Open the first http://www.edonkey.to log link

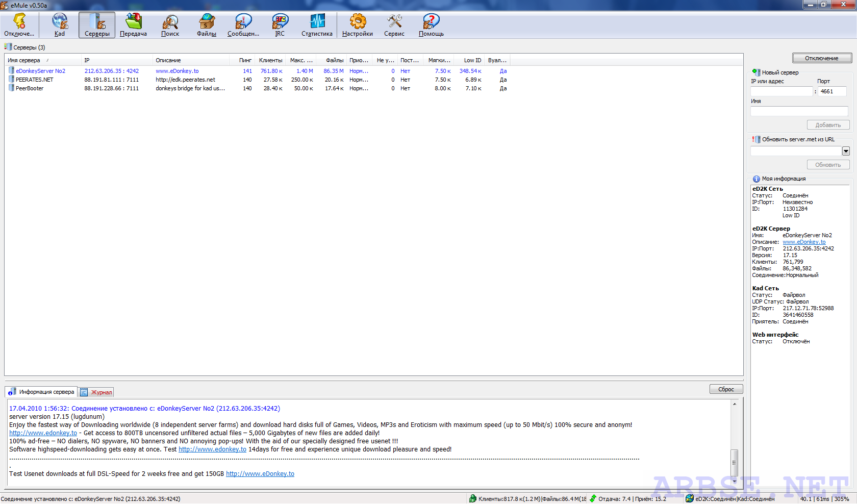(x=43, y=433)
